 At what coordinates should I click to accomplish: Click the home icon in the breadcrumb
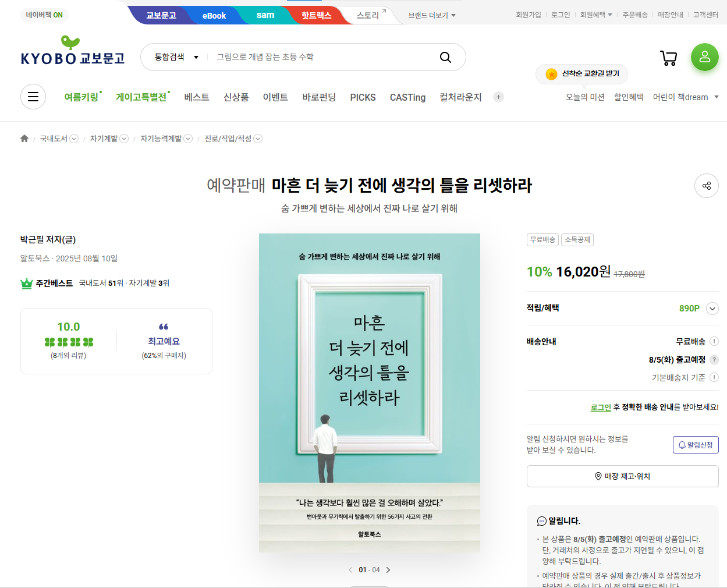24,138
